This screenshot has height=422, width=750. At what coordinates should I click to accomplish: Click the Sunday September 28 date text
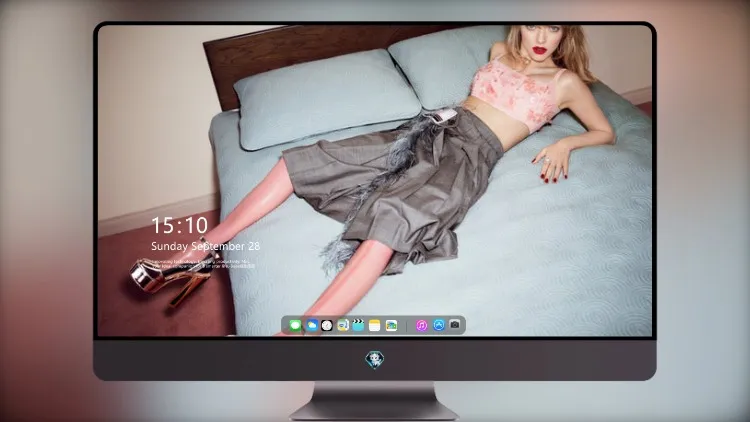[206, 246]
